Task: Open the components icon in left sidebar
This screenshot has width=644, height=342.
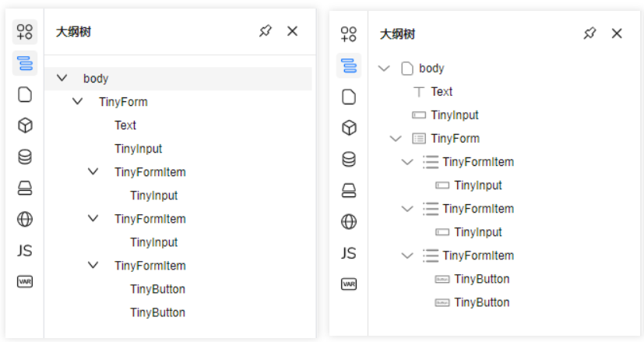Action: 25,32
